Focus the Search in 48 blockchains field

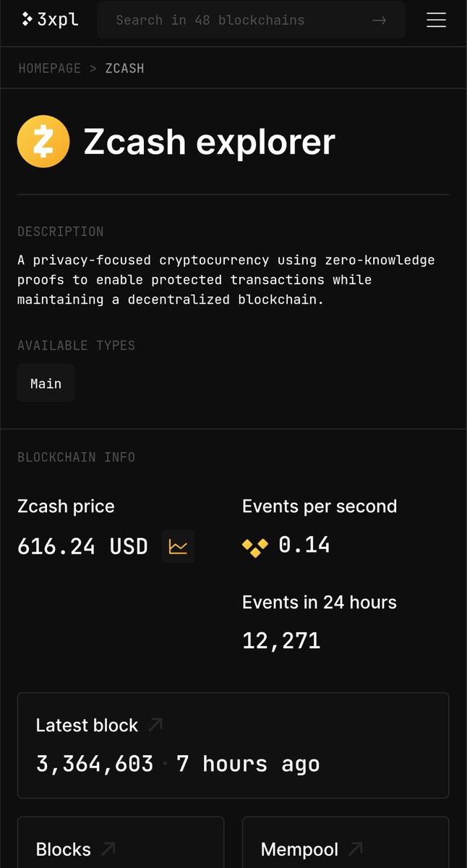[x=251, y=20]
